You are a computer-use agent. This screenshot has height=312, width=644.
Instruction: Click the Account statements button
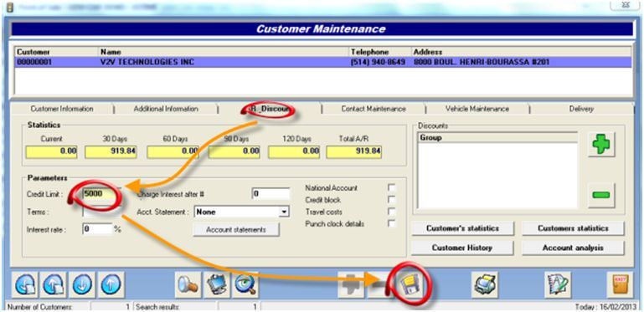pos(236,229)
